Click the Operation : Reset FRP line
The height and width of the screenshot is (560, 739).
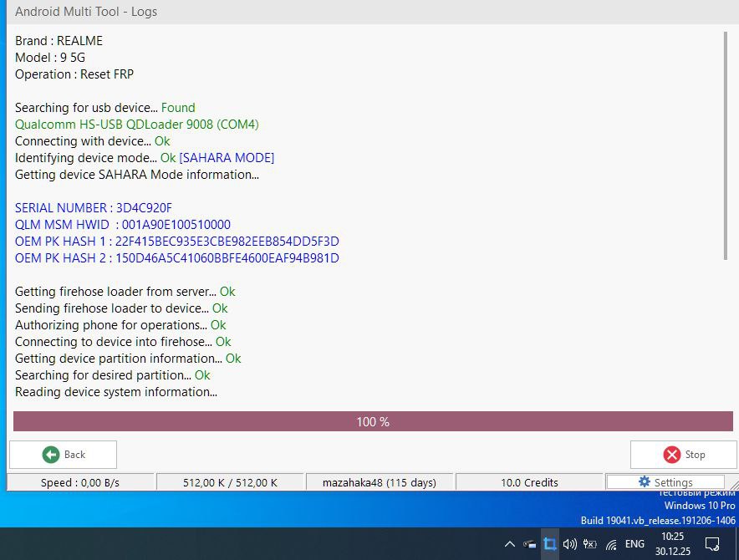pyautogui.click(x=74, y=74)
